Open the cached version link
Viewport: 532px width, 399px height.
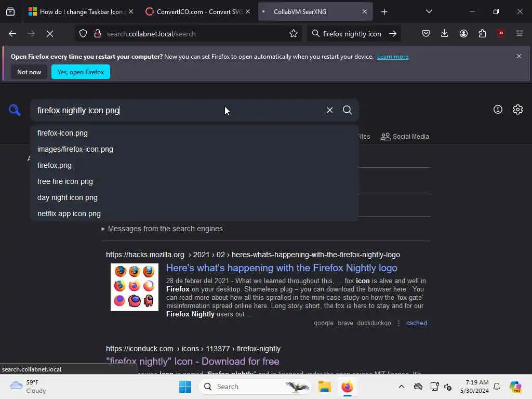pos(416,323)
